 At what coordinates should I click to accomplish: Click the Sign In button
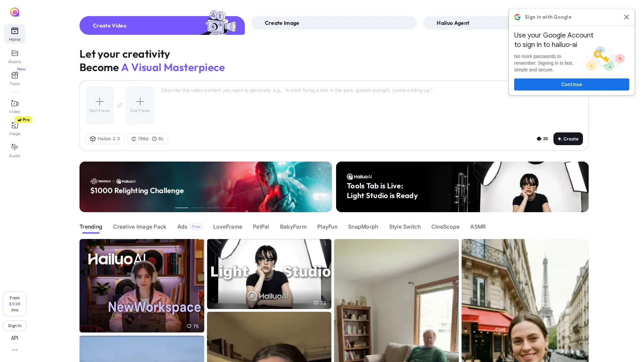pos(15,326)
